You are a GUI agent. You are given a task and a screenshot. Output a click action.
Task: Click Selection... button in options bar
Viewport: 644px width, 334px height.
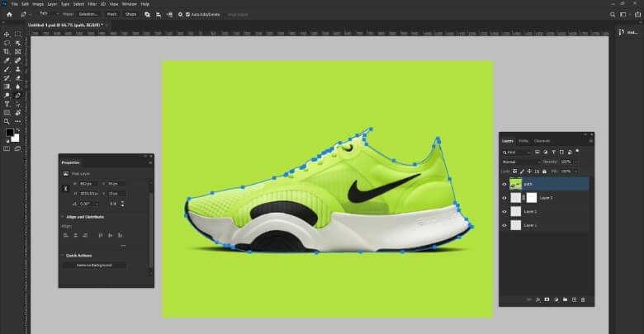click(88, 14)
